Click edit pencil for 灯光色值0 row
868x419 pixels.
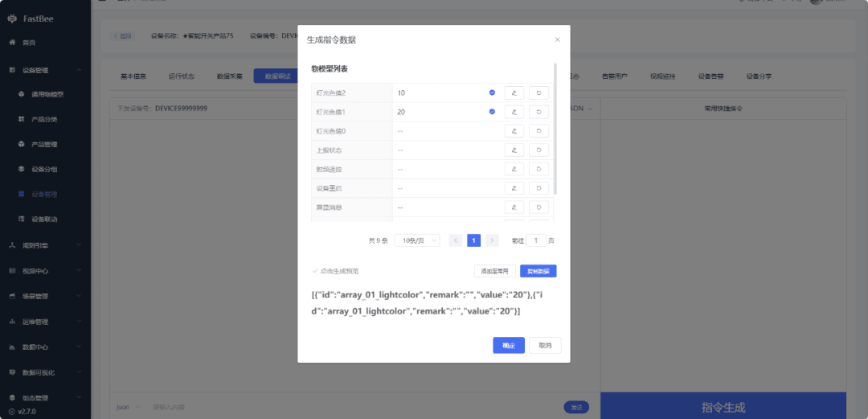514,131
